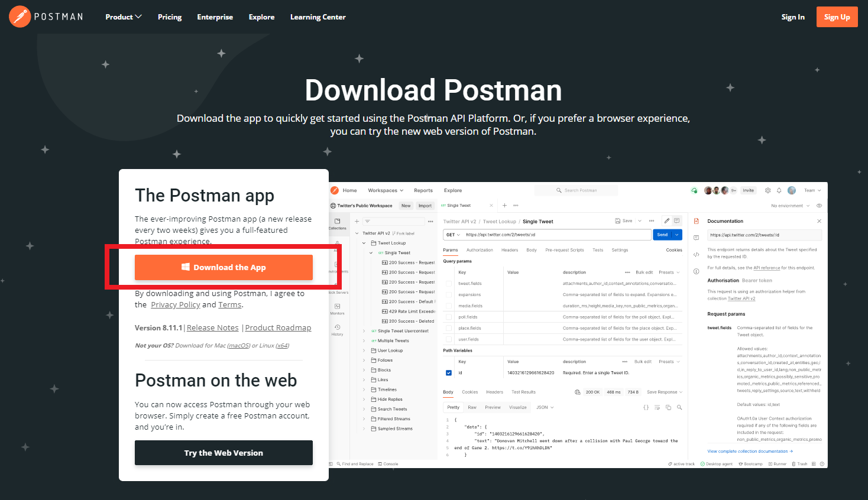
Task: Open a new request tab with the plus icon
Action: (x=504, y=206)
